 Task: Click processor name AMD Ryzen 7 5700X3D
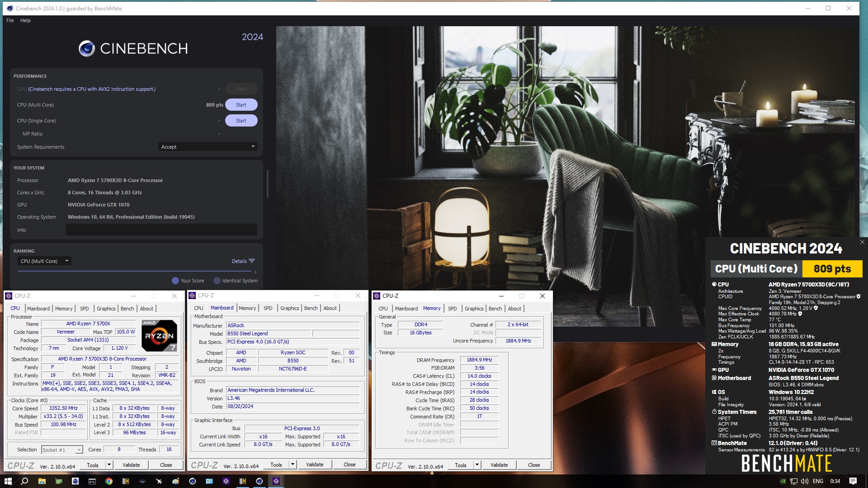point(115,180)
